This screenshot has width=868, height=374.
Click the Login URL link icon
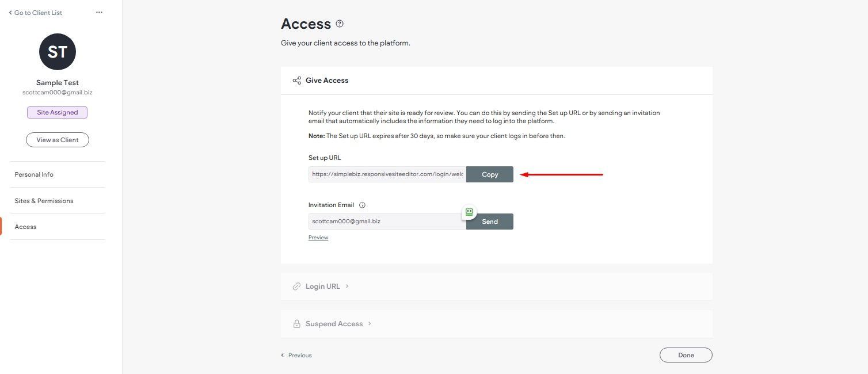(297, 286)
